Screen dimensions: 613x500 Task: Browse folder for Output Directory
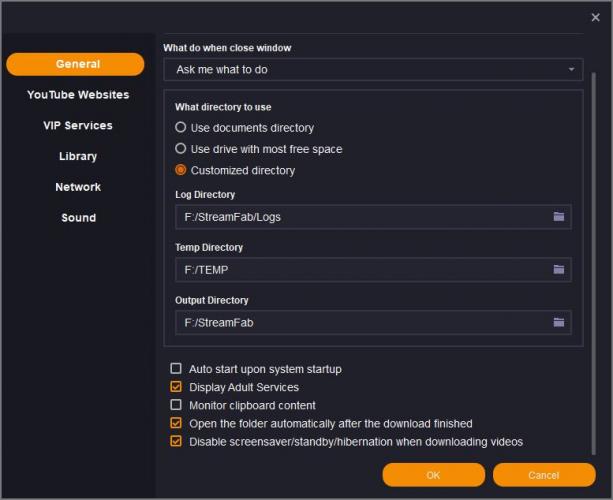559,323
